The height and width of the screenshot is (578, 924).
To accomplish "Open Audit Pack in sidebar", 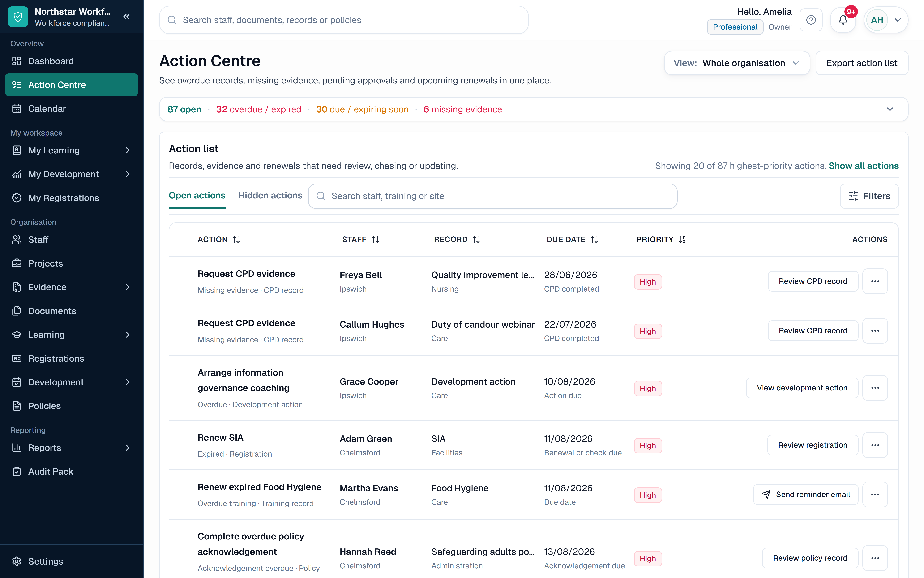I will [71, 471].
